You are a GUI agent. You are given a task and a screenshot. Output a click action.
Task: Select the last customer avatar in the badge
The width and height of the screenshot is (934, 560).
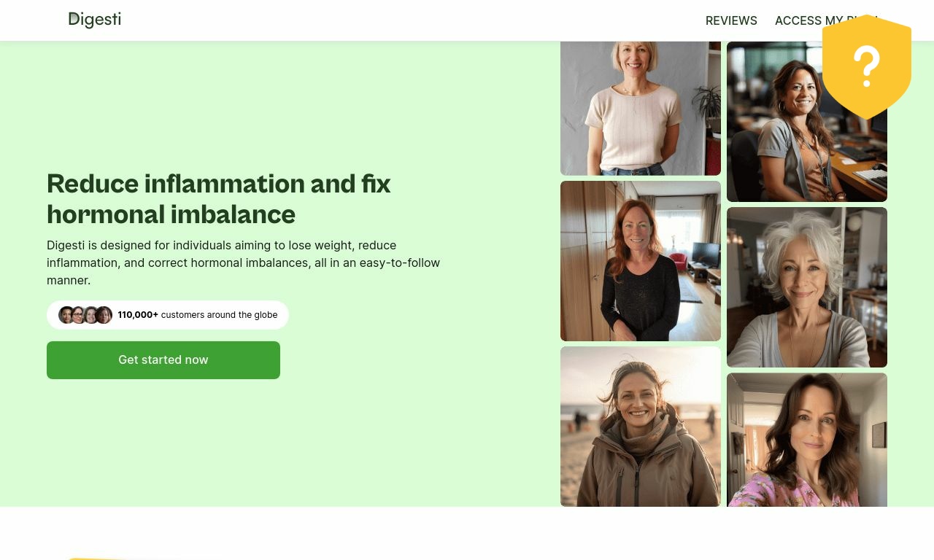(104, 315)
